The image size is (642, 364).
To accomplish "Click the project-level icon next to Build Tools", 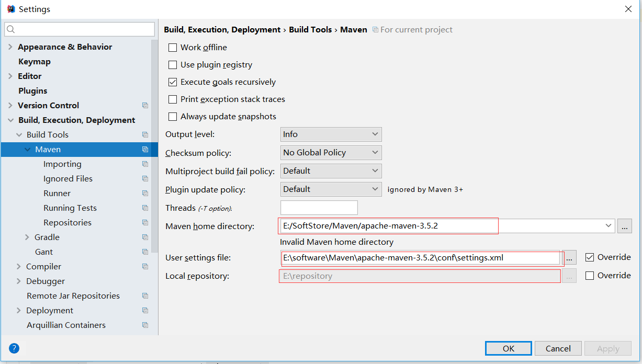I will pyautogui.click(x=145, y=135).
